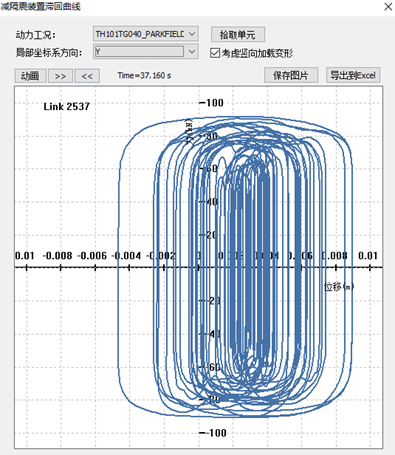Click the --100 label at chart bottom

[213, 433]
